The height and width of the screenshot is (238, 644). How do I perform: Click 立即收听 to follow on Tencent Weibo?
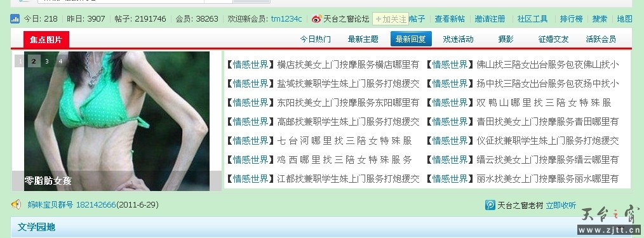point(561,205)
